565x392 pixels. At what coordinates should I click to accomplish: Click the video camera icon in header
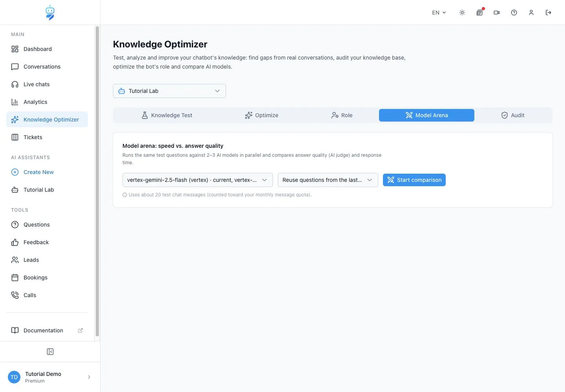(x=497, y=13)
